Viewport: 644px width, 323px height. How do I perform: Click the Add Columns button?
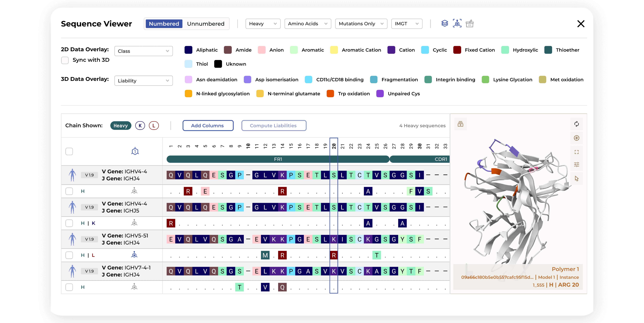(x=208, y=126)
